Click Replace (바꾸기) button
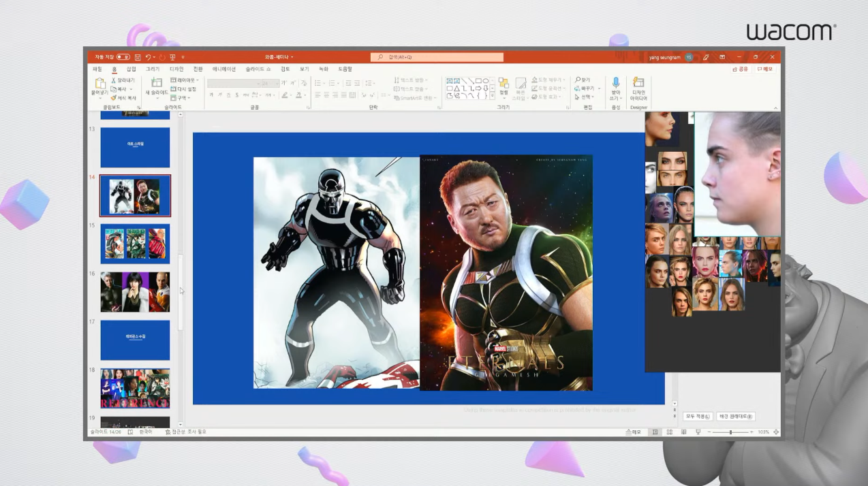The image size is (868, 486). 587,88
